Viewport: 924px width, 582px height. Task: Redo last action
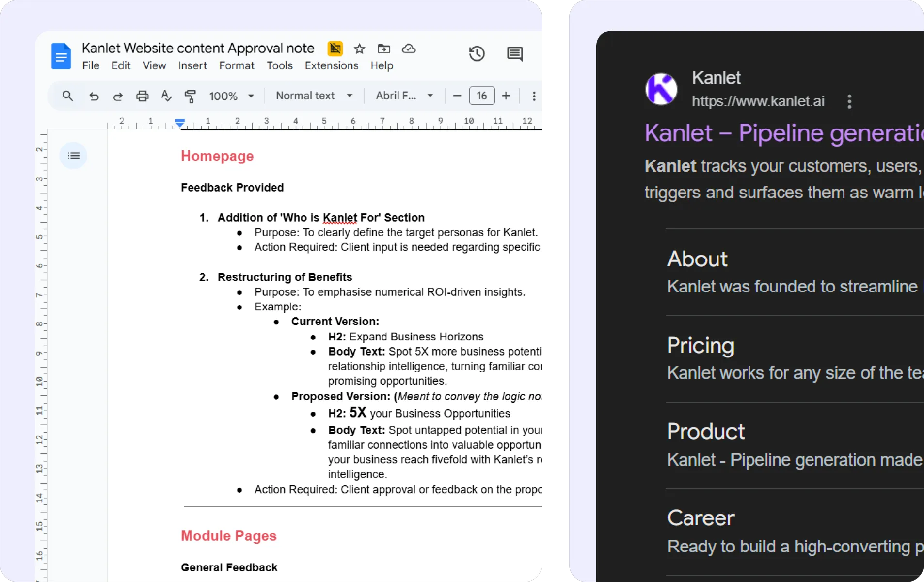click(x=118, y=96)
